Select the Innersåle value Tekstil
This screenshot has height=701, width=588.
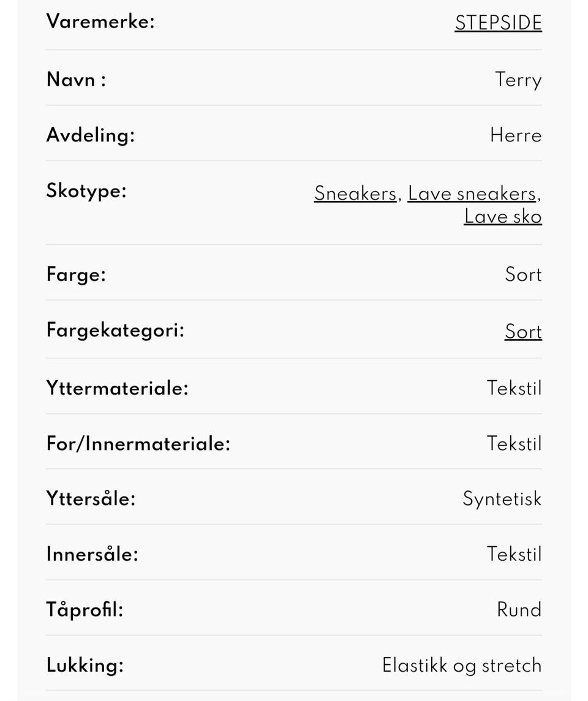click(514, 554)
